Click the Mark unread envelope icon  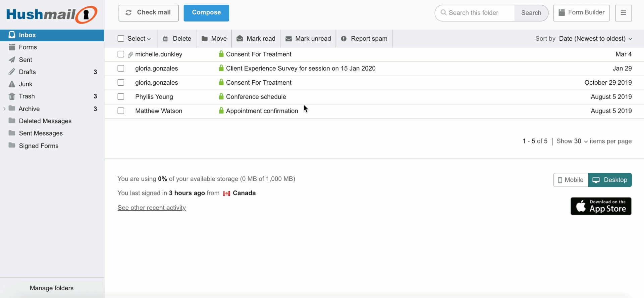288,39
